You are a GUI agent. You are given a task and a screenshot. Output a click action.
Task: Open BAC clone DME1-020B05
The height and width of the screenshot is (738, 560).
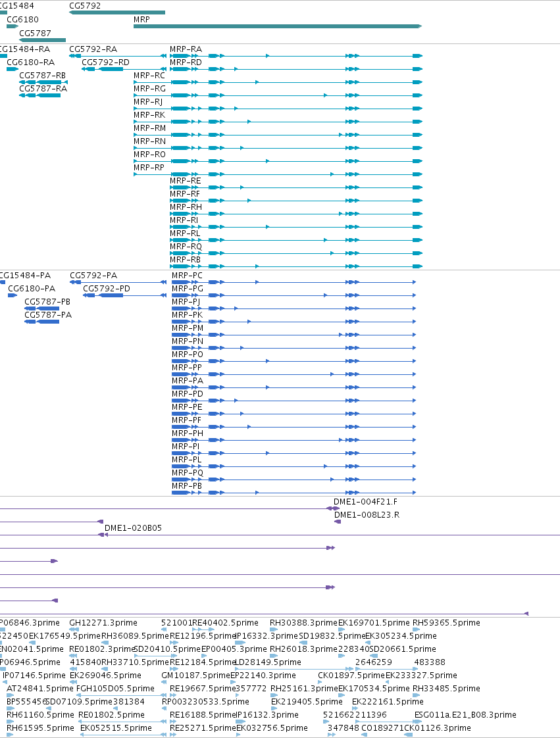133,529
